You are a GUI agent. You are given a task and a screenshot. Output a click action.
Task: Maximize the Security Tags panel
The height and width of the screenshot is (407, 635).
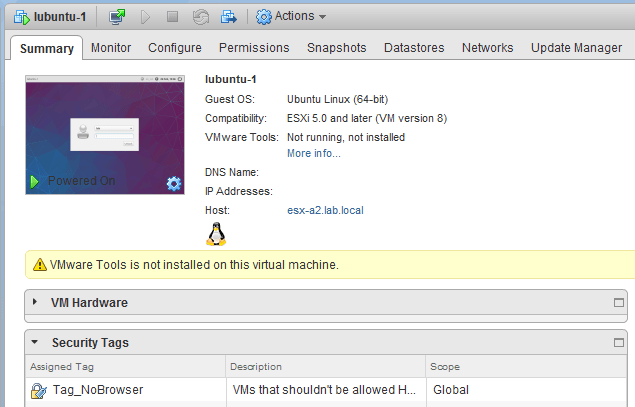(618, 343)
